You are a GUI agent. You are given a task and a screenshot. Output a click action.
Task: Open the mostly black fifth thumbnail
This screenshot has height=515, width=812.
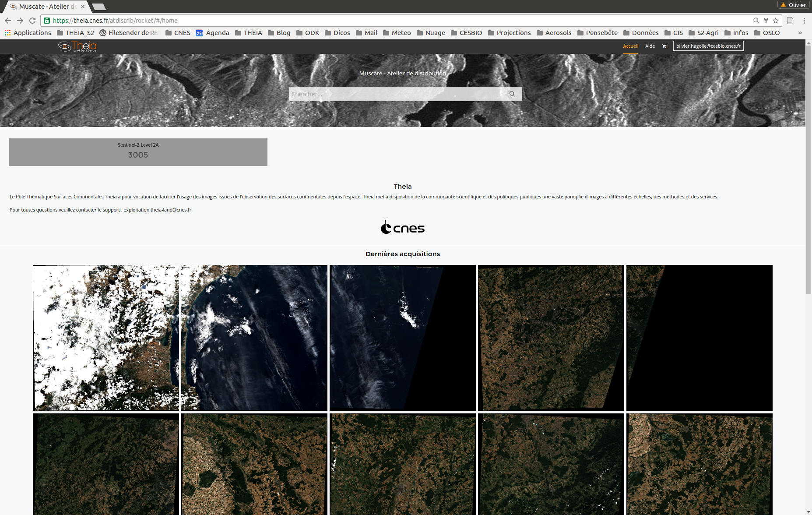click(x=700, y=338)
